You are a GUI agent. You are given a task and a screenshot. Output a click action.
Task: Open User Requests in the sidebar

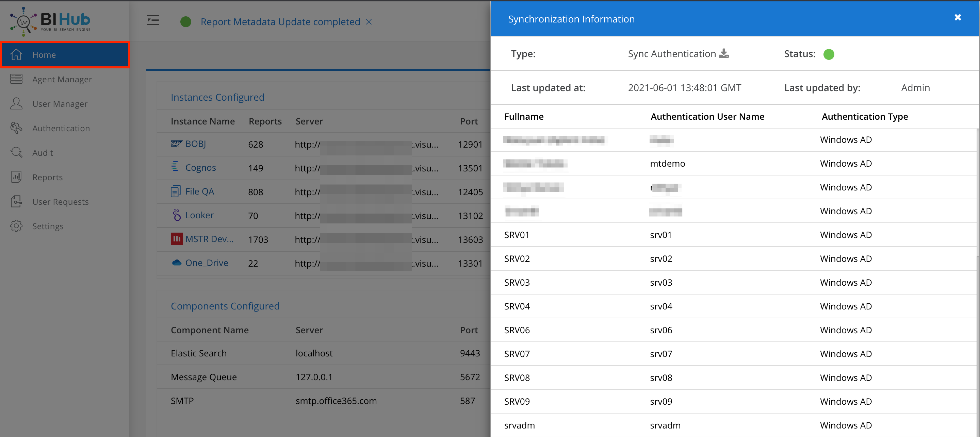pos(60,202)
